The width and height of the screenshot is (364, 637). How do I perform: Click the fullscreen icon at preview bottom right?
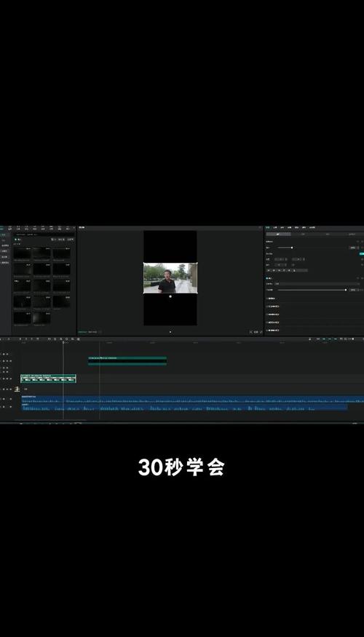pyautogui.click(x=261, y=332)
